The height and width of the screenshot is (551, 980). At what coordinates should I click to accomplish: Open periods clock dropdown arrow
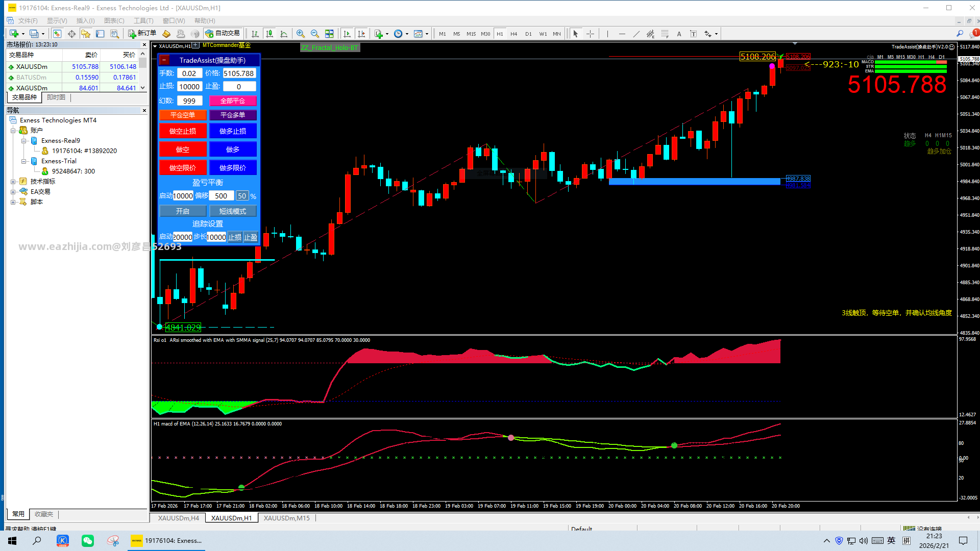407,34
